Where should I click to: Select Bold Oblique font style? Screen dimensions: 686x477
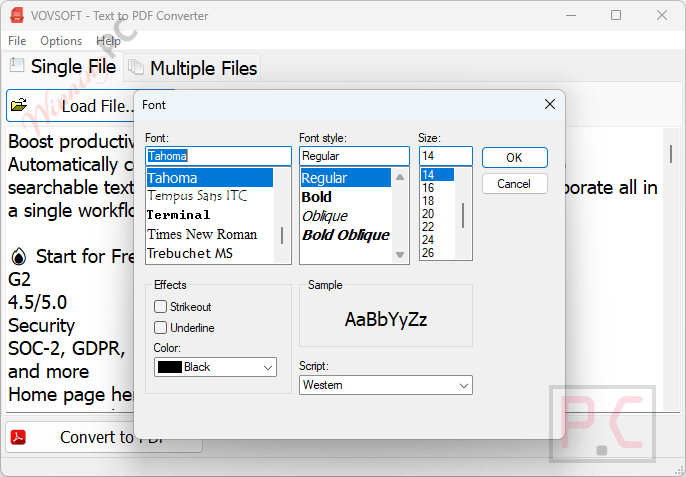pos(346,235)
